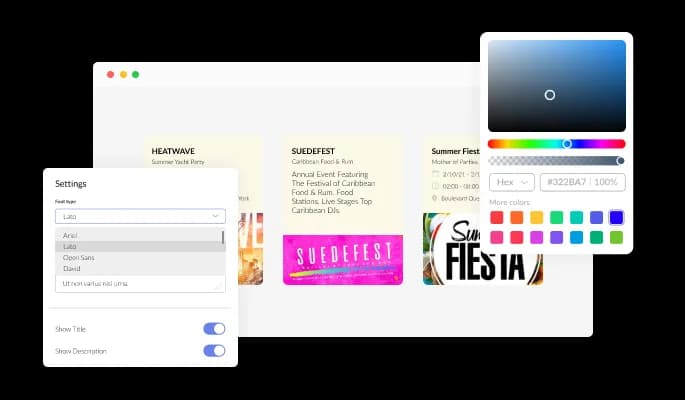
Task: Disable the Show Description switch
Action: point(214,351)
